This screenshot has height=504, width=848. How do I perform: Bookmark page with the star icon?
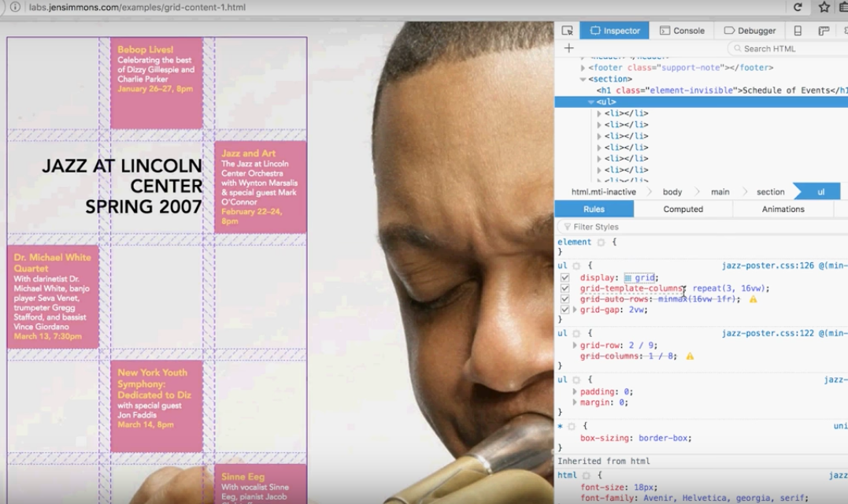(824, 7)
